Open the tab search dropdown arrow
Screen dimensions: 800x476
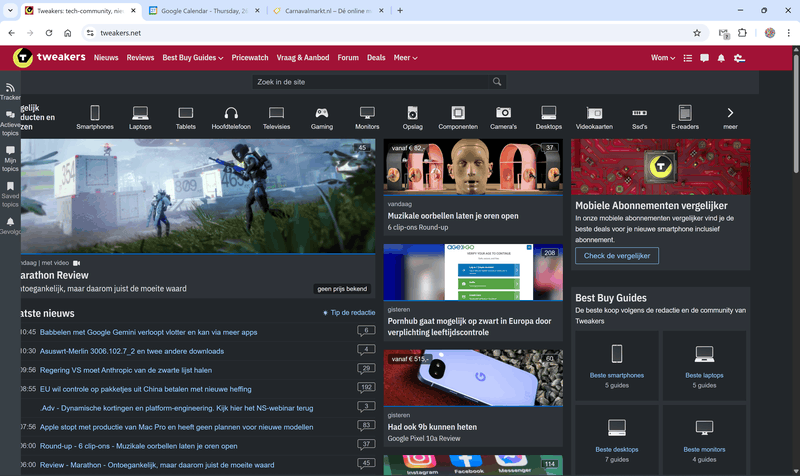[x=10, y=10]
